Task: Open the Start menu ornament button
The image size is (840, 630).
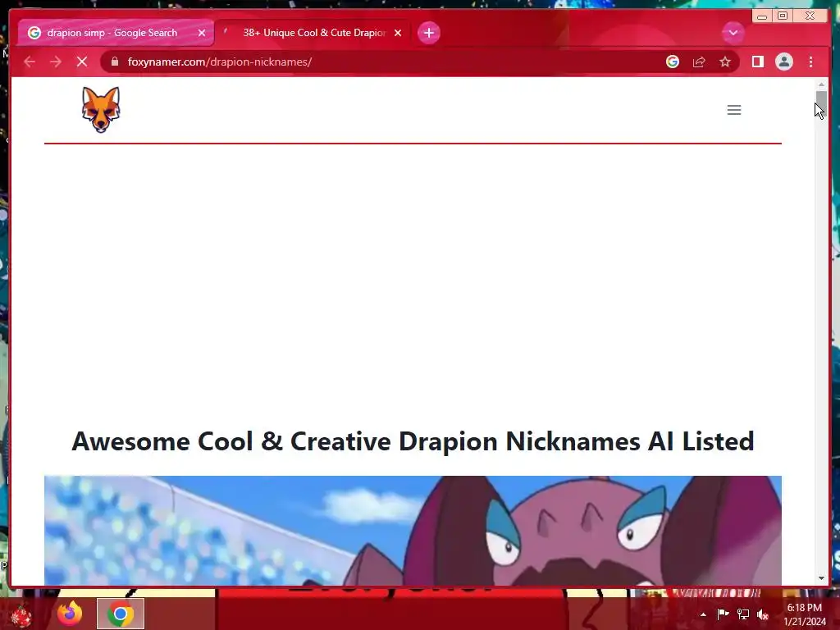Action: point(22,614)
